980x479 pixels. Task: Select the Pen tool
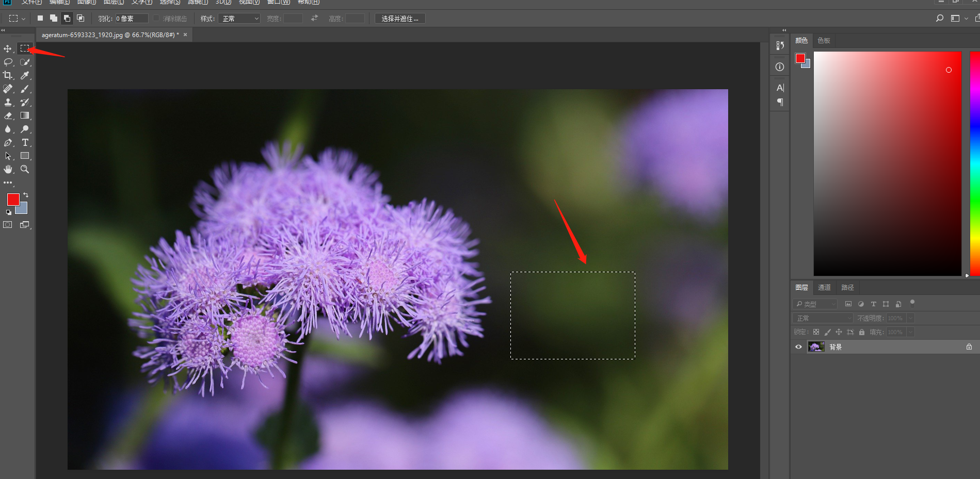(x=8, y=142)
